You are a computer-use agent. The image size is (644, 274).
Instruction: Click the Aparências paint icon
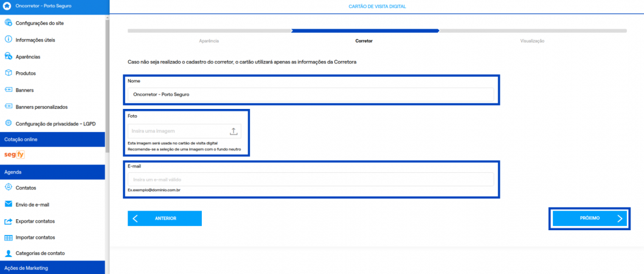tap(9, 57)
